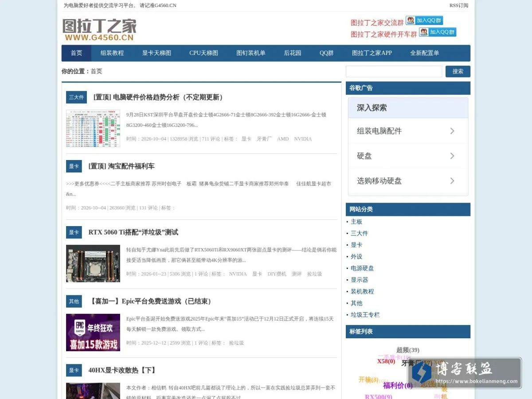The image size is (532, 399).
Task: Open the 显示器 category in the sidebar
Action: click(360, 280)
